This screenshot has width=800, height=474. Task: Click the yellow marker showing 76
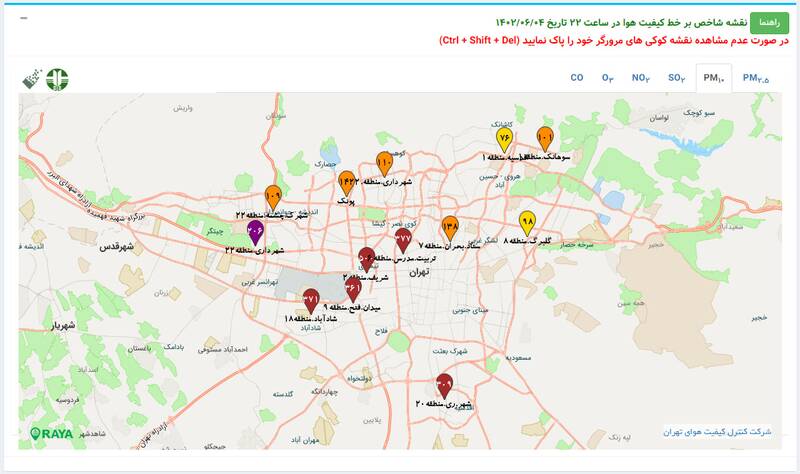click(x=505, y=139)
